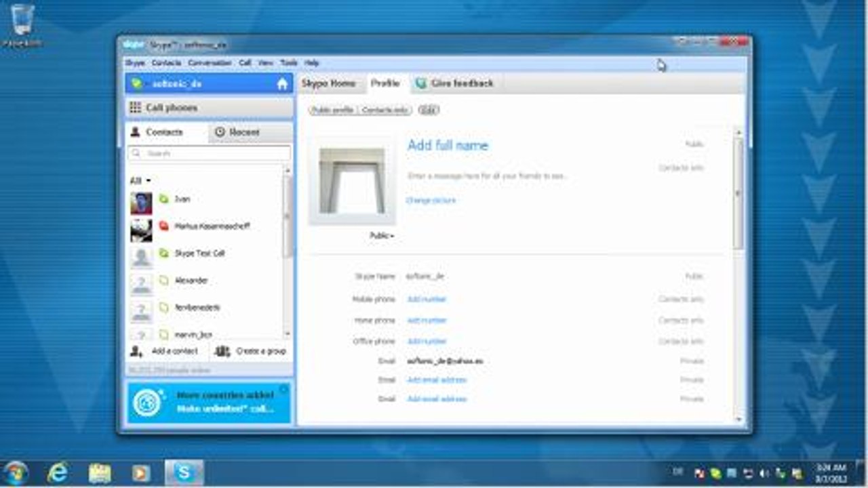Click the volume icon in the system tray
The image size is (868, 488).
point(765,473)
